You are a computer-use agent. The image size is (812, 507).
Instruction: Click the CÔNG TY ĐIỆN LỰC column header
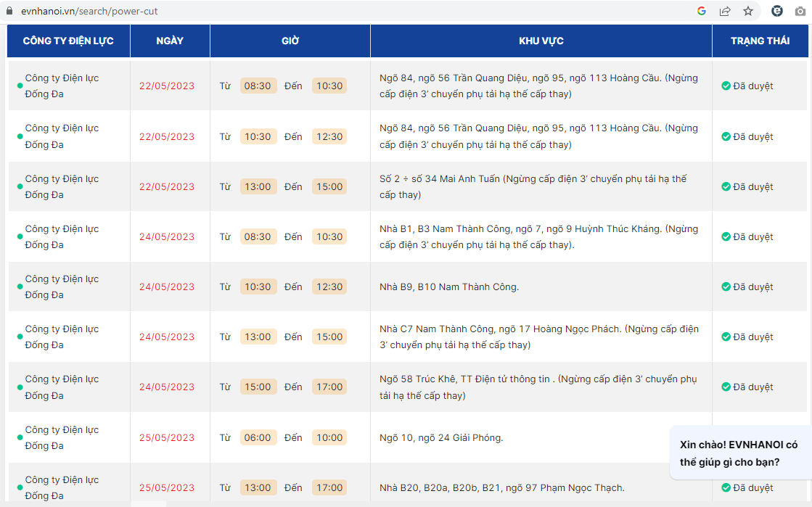coord(68,41)
